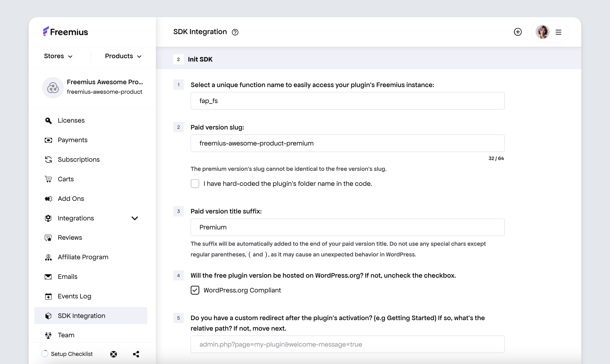The height and width of the screenshot is (364, 610).
Task: Open the SDK Integration help question icon
Action: point(235,32)
